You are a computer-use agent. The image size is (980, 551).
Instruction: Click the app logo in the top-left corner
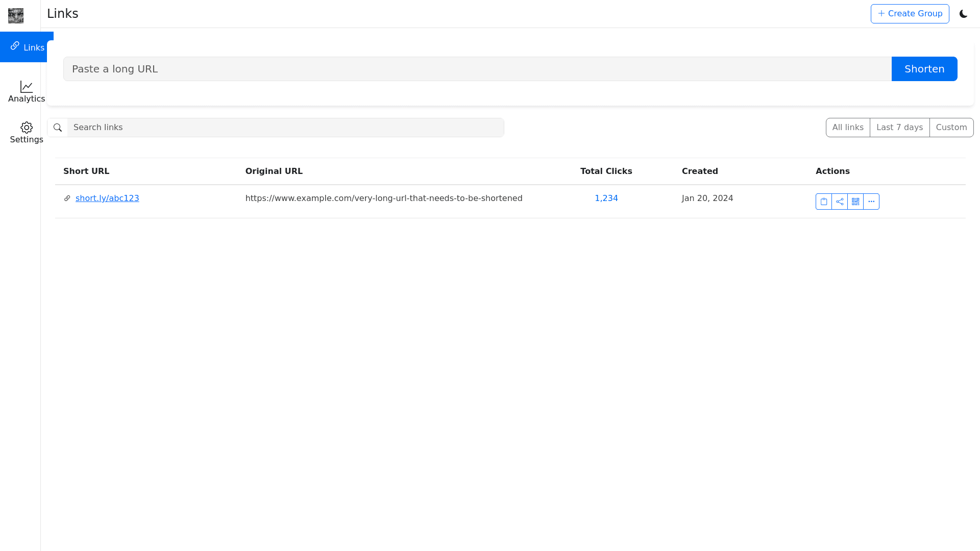[16, 15]
